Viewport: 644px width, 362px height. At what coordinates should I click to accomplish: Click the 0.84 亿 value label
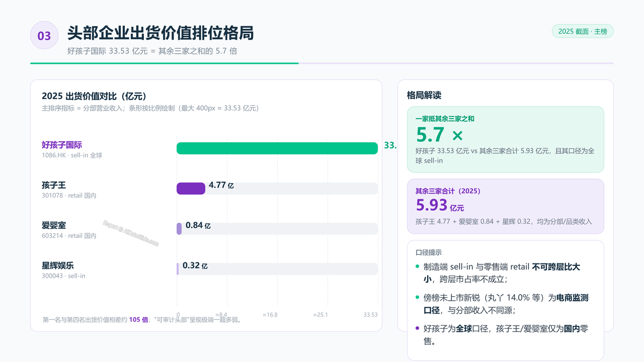pyautogui.click(x=198, y=225)
